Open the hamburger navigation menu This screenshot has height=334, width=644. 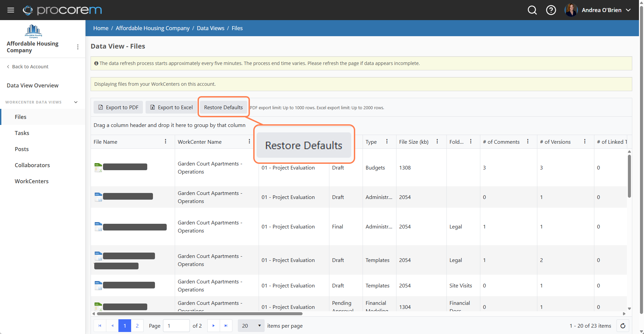point(11,10)
